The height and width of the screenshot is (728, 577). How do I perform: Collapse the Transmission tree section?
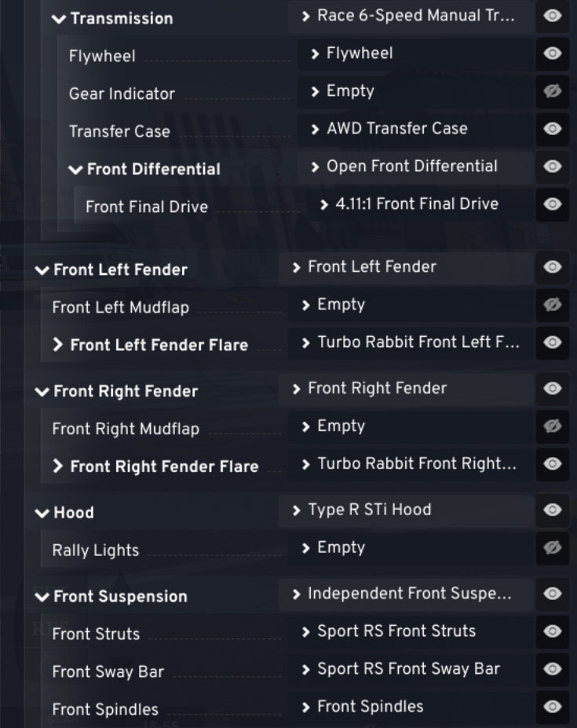point(59,19)
